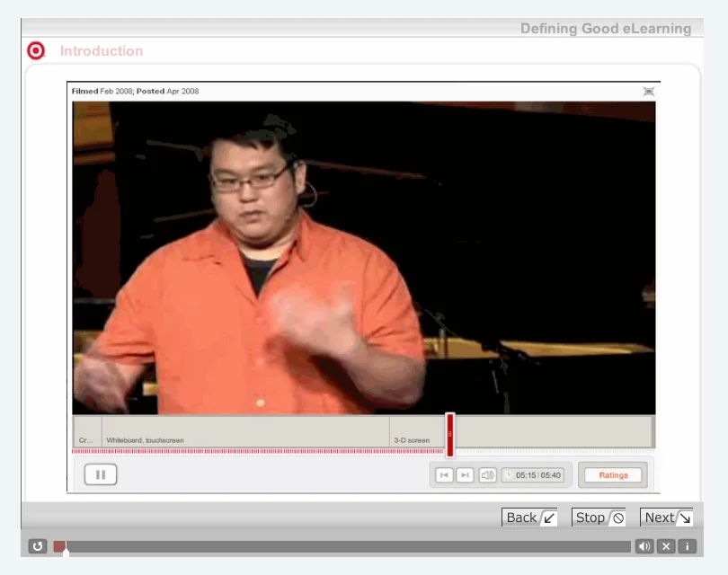
Task: Click the Introduction heading
Action: pyautogui.click(x=102, y=51)
